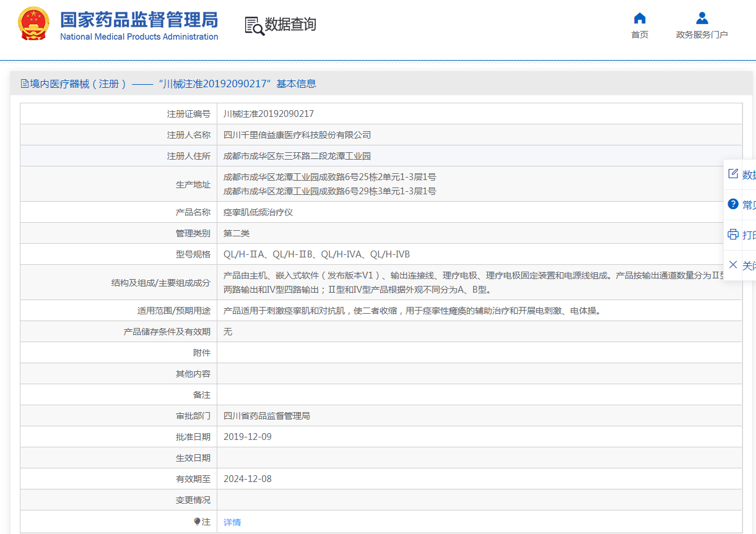Click the 型号规格 label cell

pyautogui.click(x=119, y=254)
